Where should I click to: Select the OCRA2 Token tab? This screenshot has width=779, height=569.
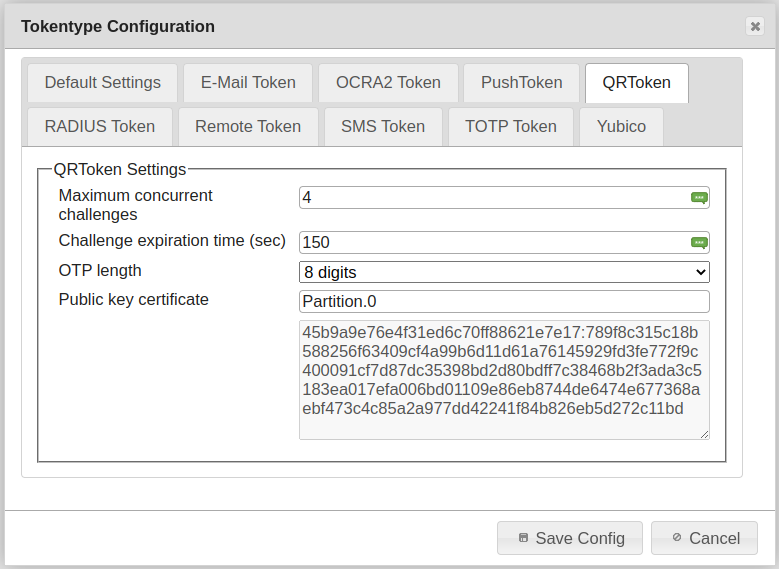[x=388, y=83]
